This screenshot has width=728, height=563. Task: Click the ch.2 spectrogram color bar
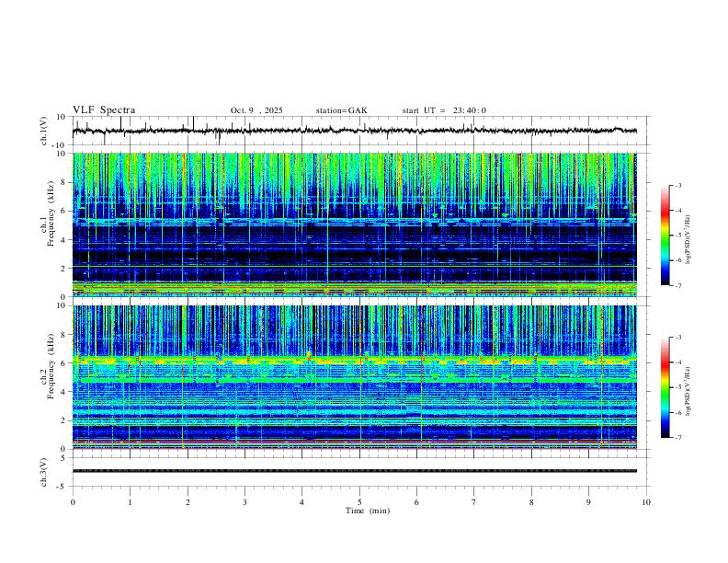(x=665, y=387)
